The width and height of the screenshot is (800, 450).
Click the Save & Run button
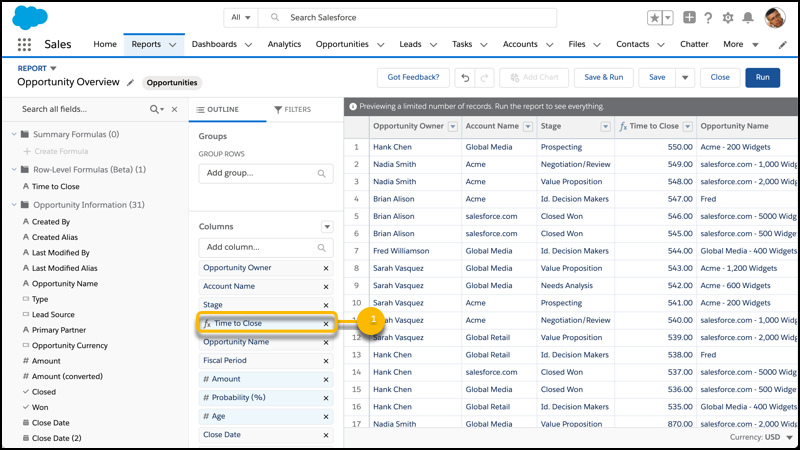[604, 78]
